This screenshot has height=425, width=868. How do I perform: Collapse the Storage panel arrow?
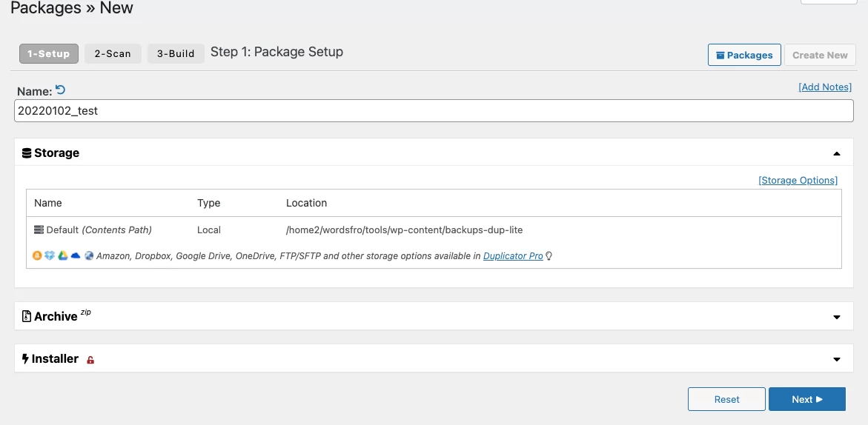click(x=837, y=154)
